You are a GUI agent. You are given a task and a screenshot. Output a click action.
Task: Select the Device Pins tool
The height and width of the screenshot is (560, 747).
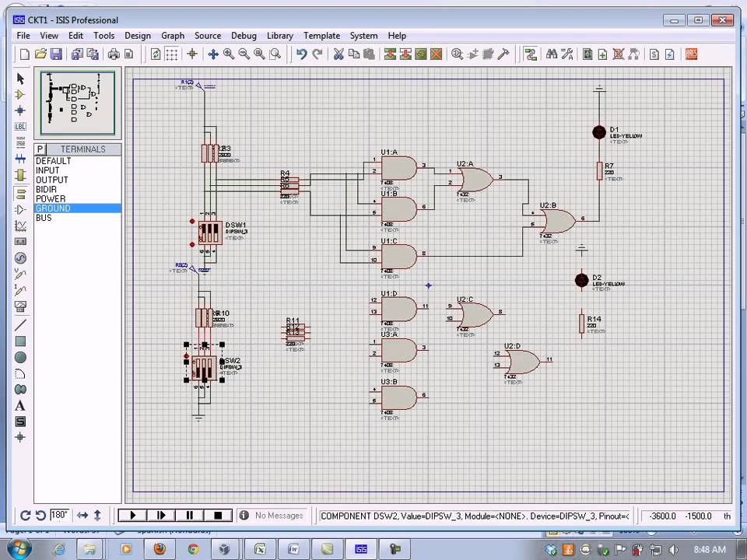tap(20, 209)
